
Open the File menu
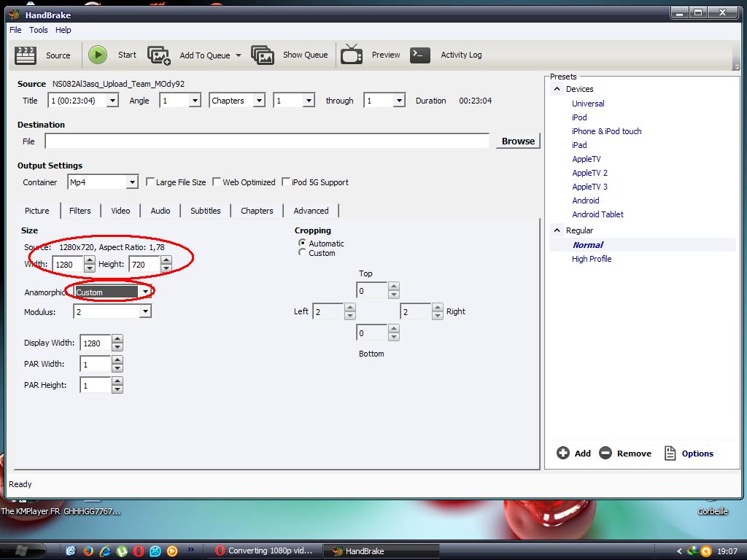coord(15,30)
